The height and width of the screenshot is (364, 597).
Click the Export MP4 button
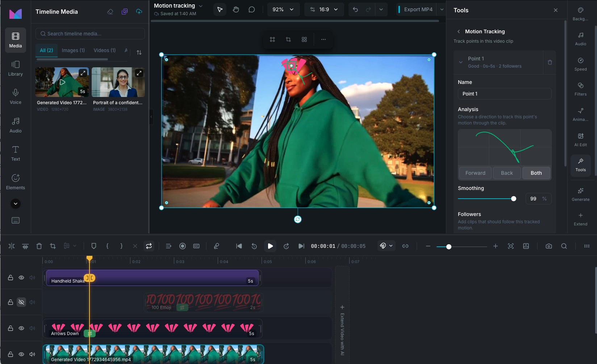416,9
